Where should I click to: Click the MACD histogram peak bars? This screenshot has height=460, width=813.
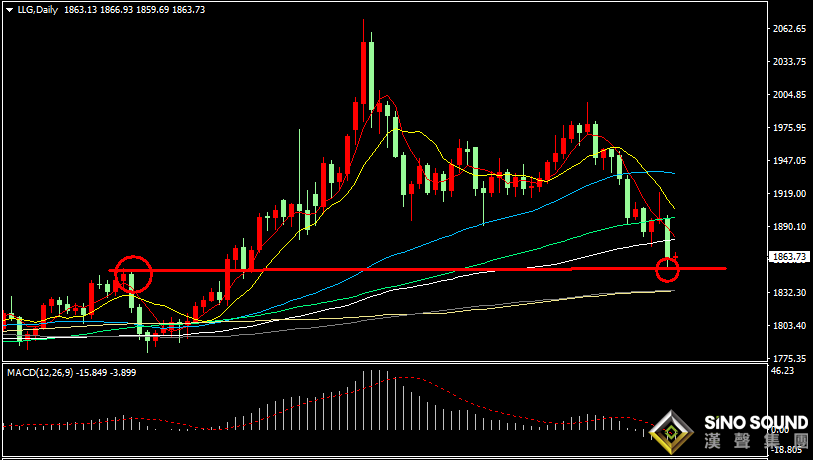click(375, 399)
